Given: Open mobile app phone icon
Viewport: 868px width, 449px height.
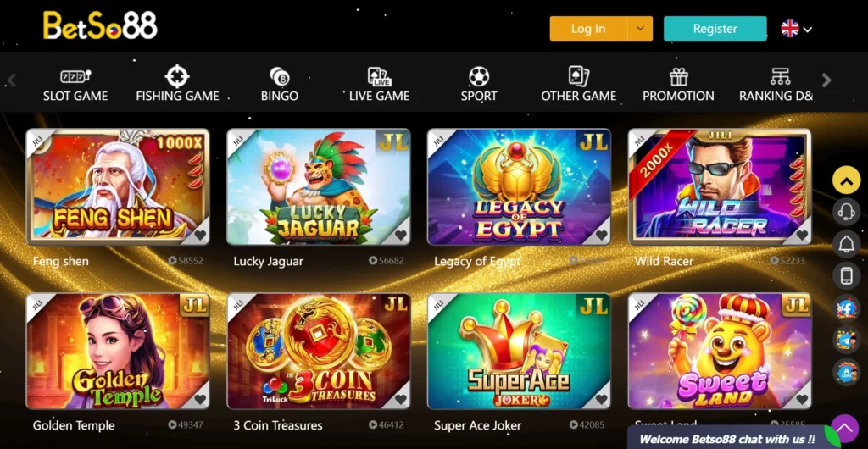Looking at the screenshot, I should (x=847, y=275).
